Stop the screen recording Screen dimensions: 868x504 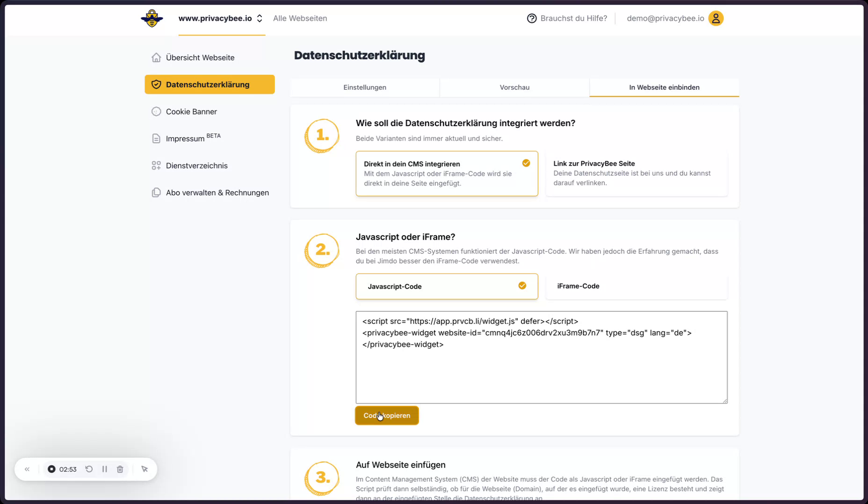pyautogui.click(x=51, y=469)
